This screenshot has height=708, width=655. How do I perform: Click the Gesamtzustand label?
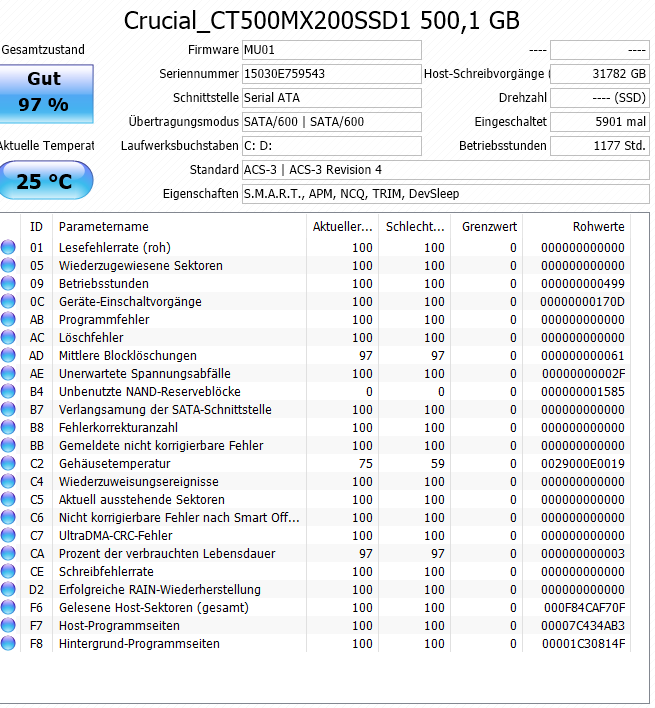point(43,50)
